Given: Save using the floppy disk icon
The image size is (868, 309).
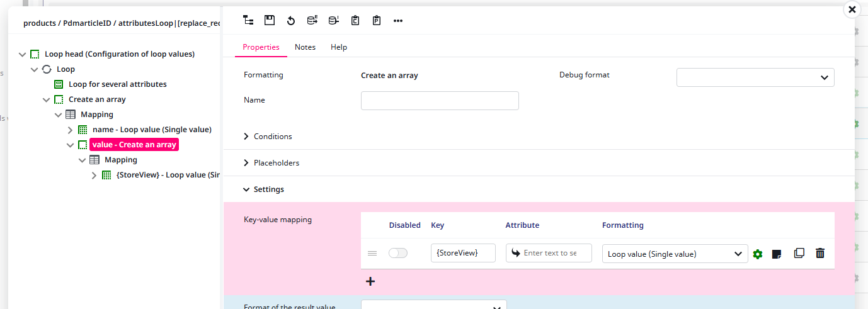Looking at the screenshot, I should point(270,21).
